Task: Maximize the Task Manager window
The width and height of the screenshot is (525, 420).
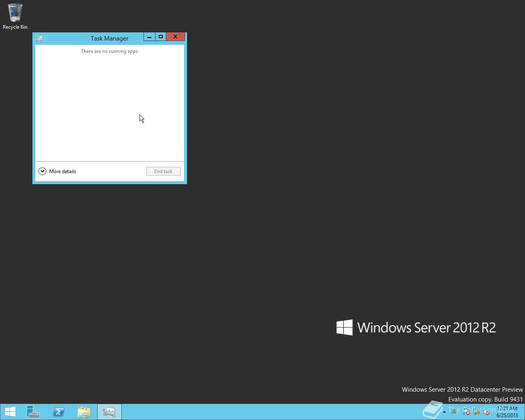Action: (160, 37)
